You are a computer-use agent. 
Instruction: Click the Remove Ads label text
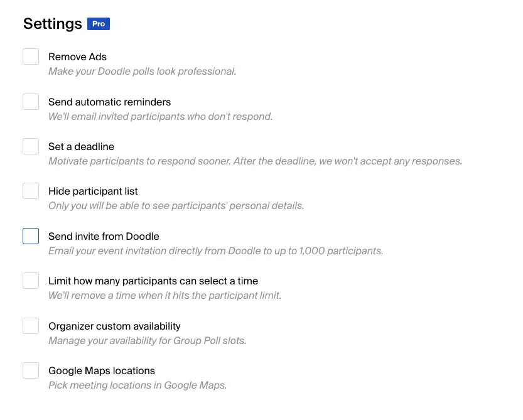coord(77,57)
